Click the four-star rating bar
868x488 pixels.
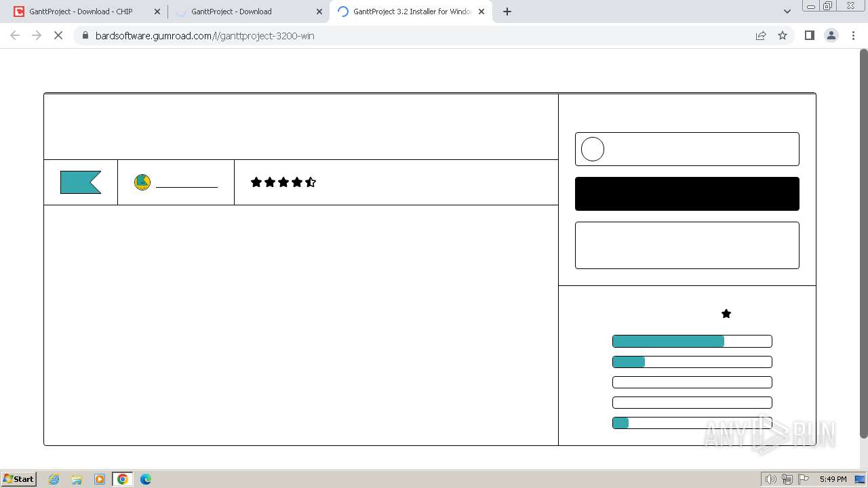692,362
